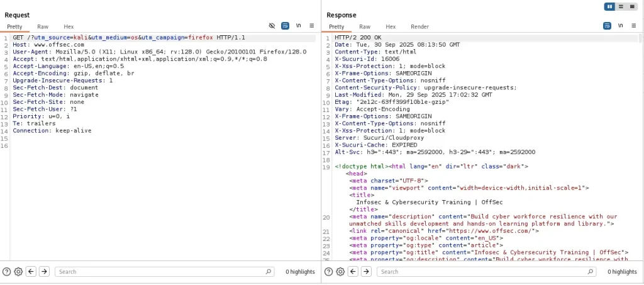Open Response panel hamburger options menu
The width and height of the screenshot is (644, 285).
(x=633, y=26)
